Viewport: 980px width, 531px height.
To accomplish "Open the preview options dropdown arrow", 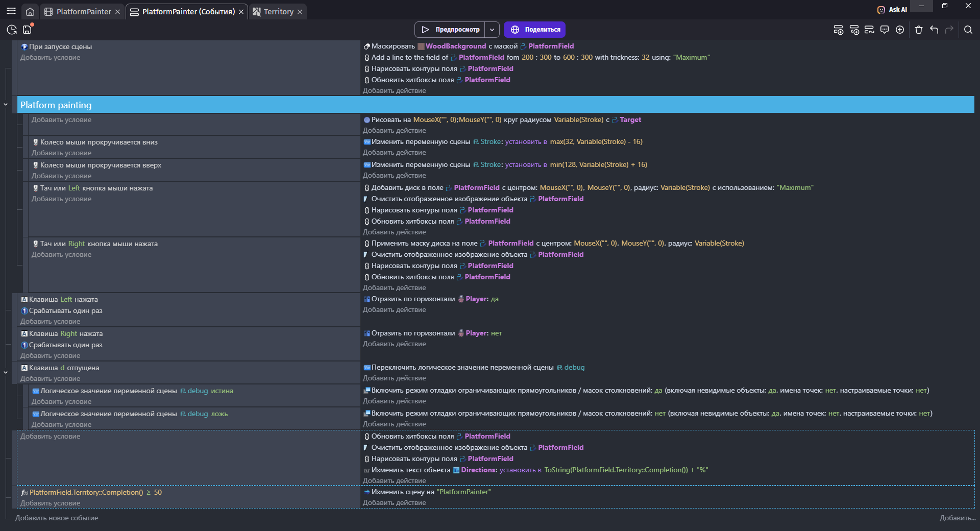I will [492, 30].
